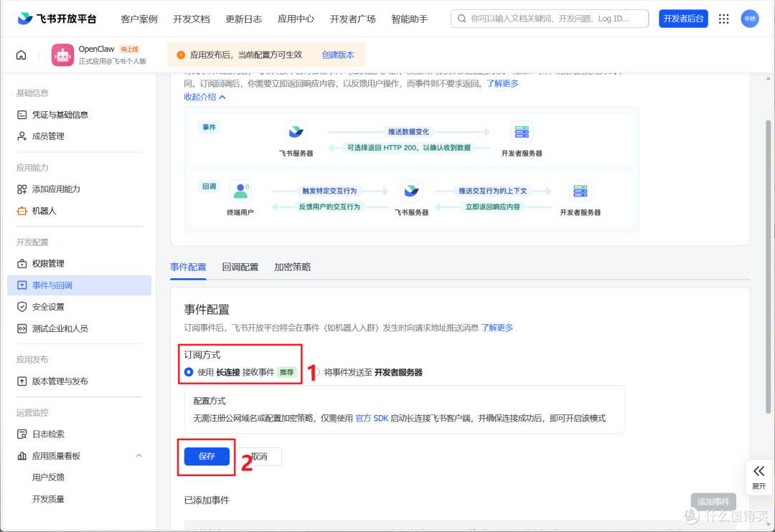Open 开发者广场 in top navigation
This screenshot has height=532, width=775.
pos(352,19)
